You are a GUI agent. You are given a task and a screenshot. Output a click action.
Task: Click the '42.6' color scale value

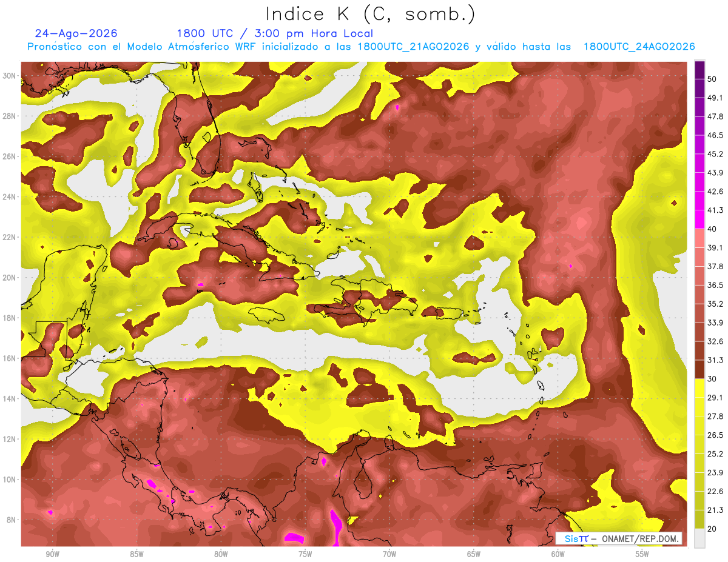pyautogui.click(x=715, y=192)
